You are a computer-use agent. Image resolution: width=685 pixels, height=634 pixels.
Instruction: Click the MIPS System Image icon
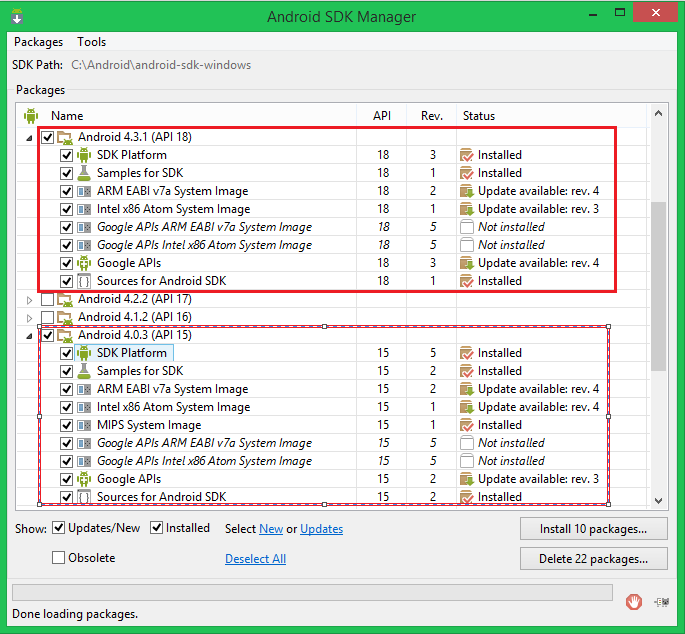pyautogui.click(x=84, y=425)
